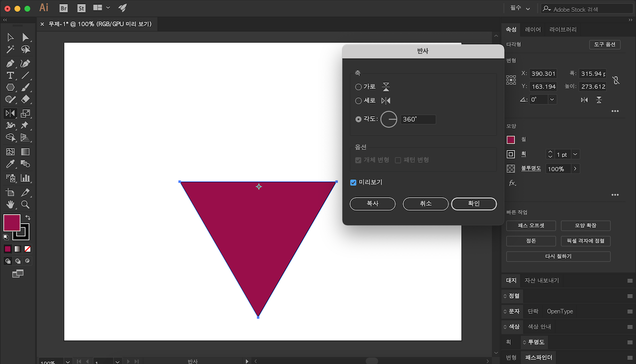The height and width of the screenshot is (364, 636).
Task: Expand the opacity slider arrow
Action: click(575, 169)
